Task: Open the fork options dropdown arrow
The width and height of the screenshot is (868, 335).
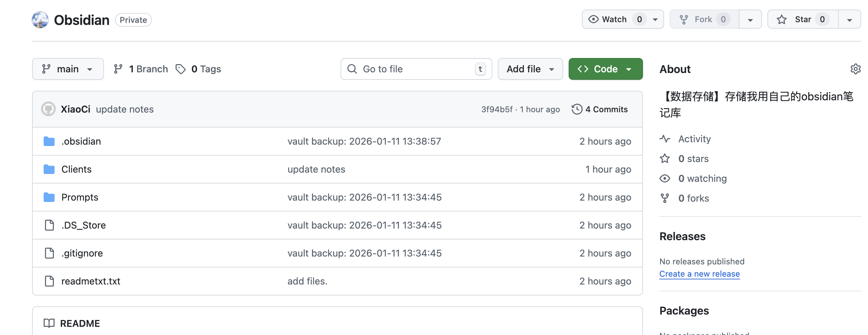Action: click(750, 19)
